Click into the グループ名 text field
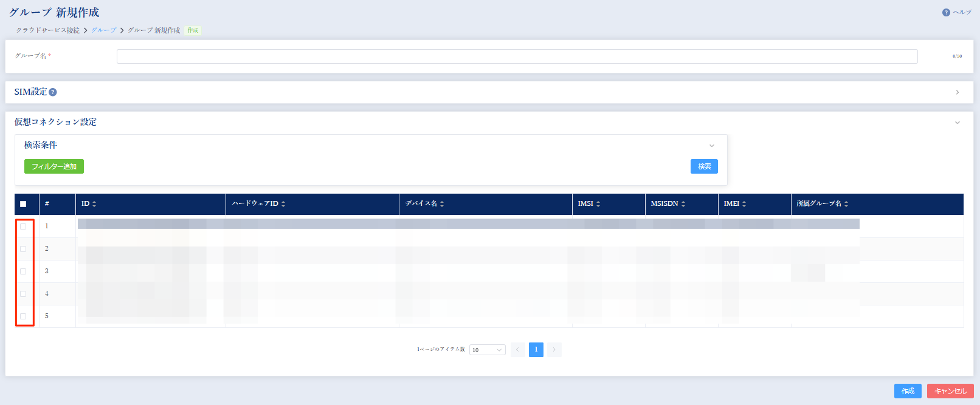Screen dimensions: 980x405 click(517, 56)
